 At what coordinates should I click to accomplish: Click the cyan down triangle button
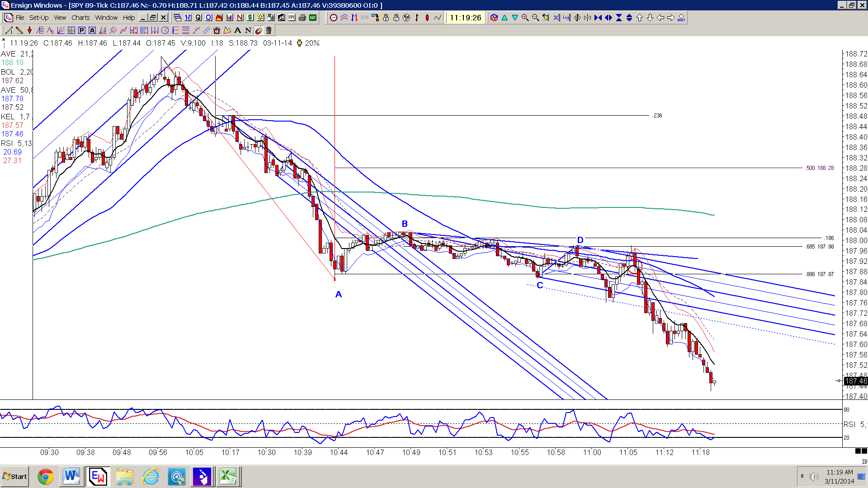514,18
